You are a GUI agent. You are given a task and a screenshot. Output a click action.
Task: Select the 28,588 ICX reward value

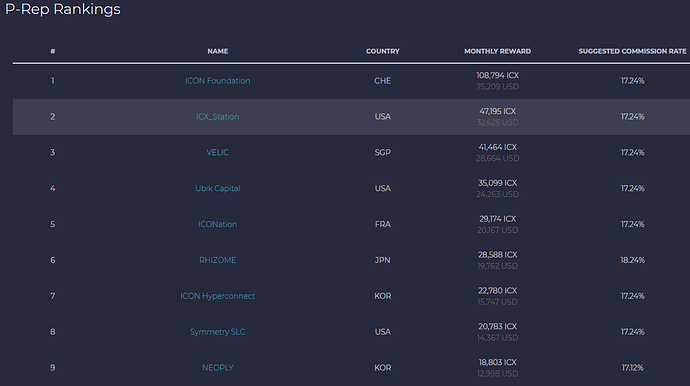coord(497,255)
